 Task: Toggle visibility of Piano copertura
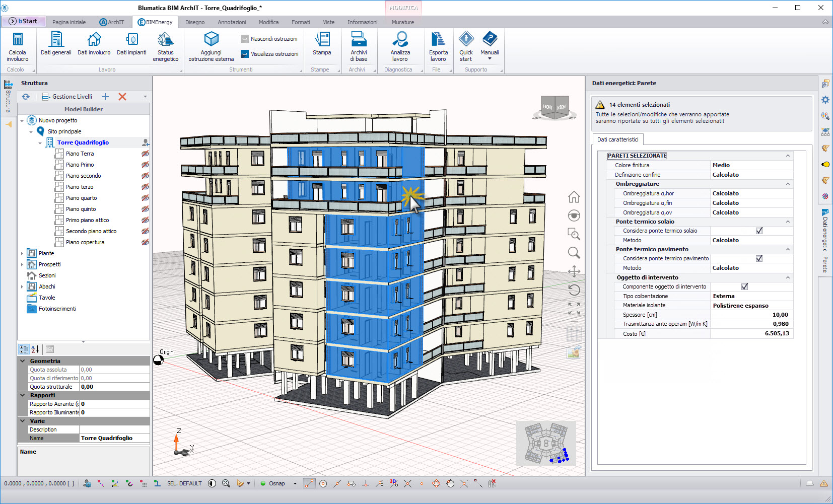[145, 242]
